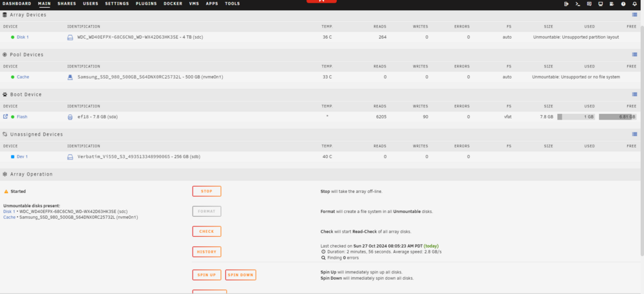Click blue square status for Dev 1
Viewport: 644px width, 294px height.
pos(13,156)
